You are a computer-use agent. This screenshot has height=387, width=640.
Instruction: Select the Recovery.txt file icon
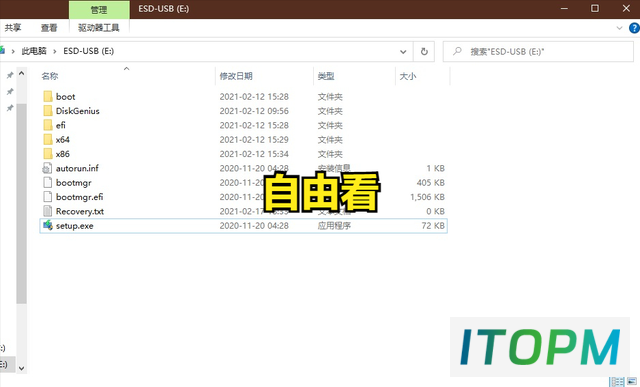48,211
